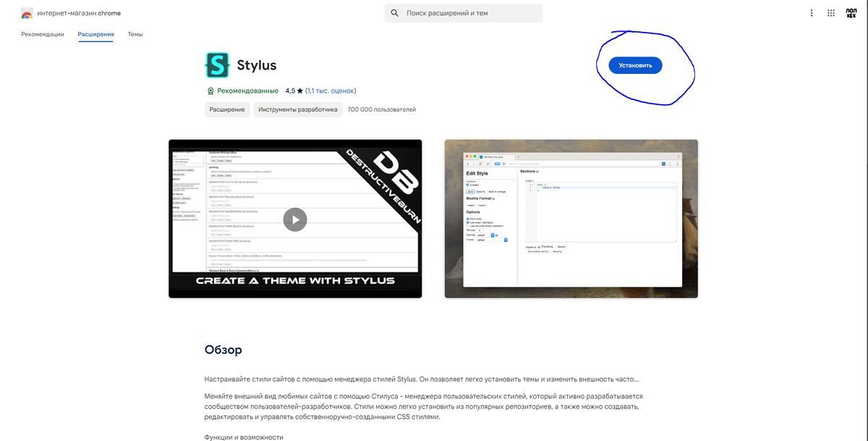Select the Расширения tab

96,34
